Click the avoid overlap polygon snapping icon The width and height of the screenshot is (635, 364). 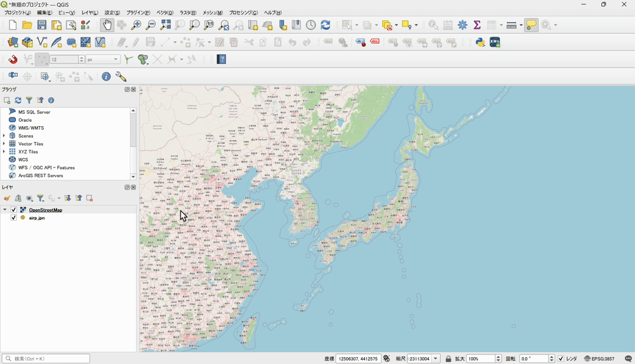click(142, 60)
